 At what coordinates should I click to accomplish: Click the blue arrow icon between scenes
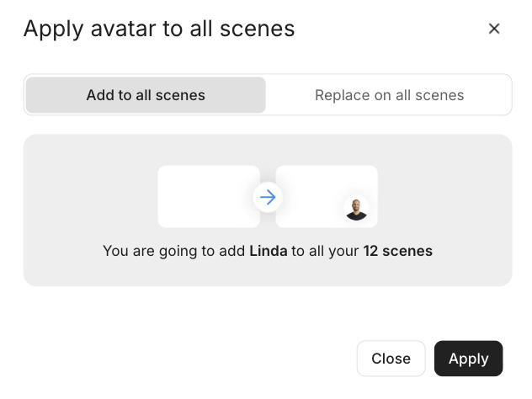coord(268,197)
